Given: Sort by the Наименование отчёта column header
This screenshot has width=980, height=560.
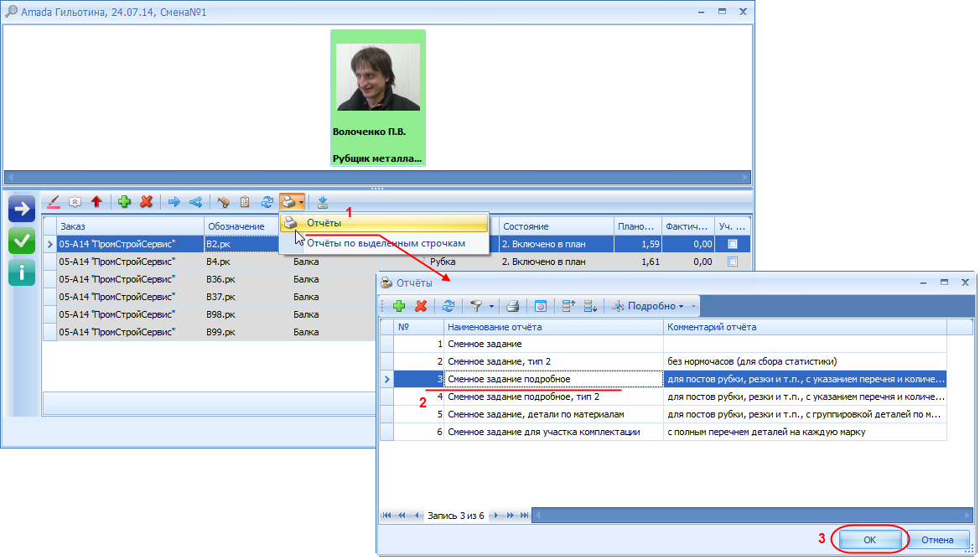Looking at the screenshot, I should pyautogui.click(x=553, y=327).
